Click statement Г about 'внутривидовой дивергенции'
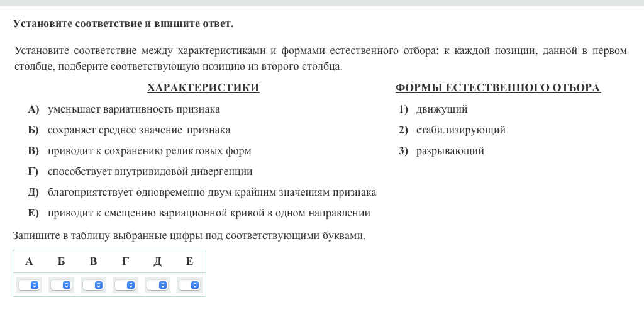Screen dimensions: 644x314 click(150, 172)
